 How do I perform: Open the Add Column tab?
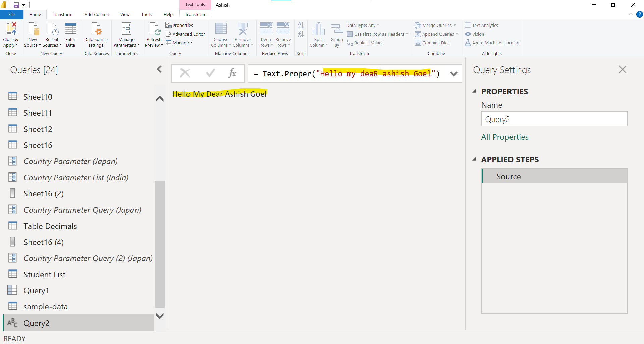[96, 14]
